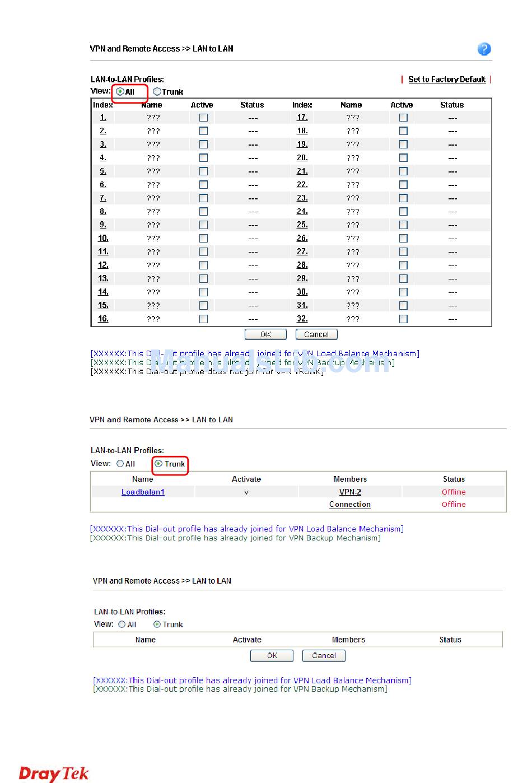Viewport: 532px width, 783px height.
Task: Click the --- status of profile 8
Action: pyautogui.click(x=253, y=212)
